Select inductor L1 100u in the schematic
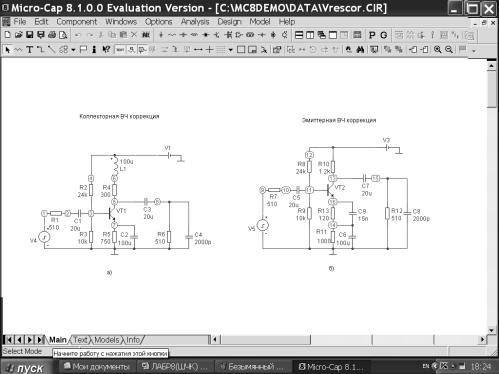The height and width of the screenshot is (374, 499). [x=115, y=165]
